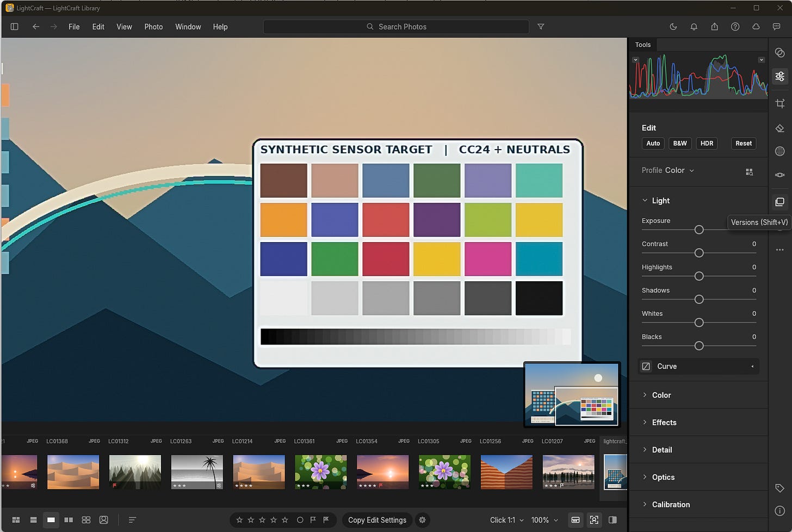
Task: Open the share export icon
Action: pos(714,27)
